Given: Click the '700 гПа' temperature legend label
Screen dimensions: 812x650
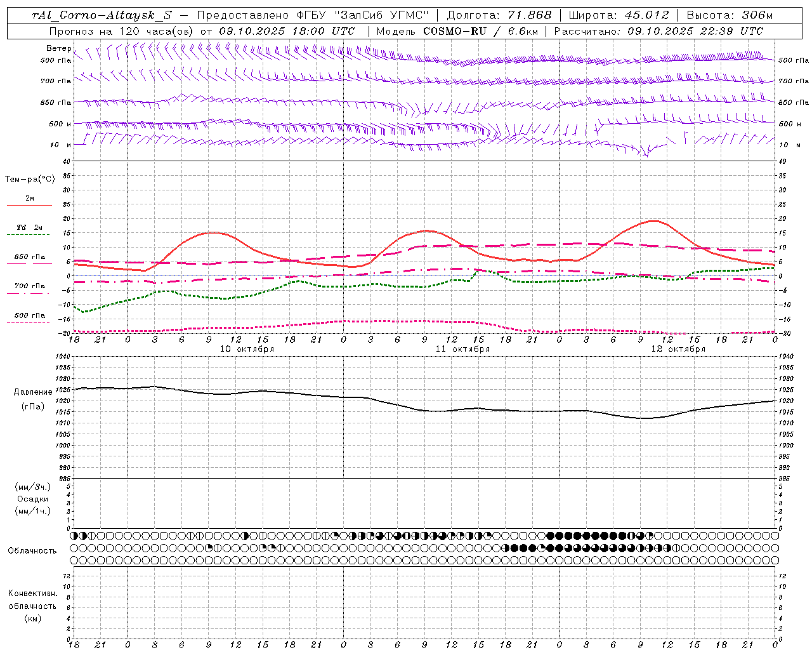Looking at the screenshot, I should pos(30,286).
